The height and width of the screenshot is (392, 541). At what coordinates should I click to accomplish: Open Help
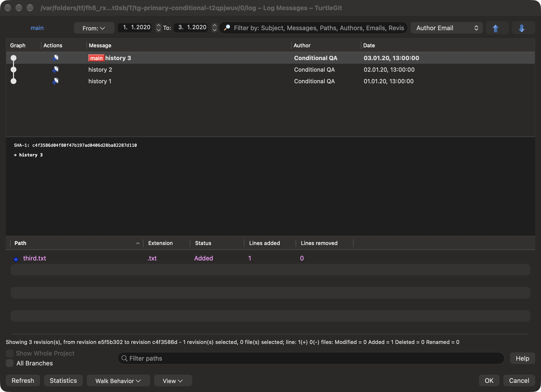click(x=522, y=358)
